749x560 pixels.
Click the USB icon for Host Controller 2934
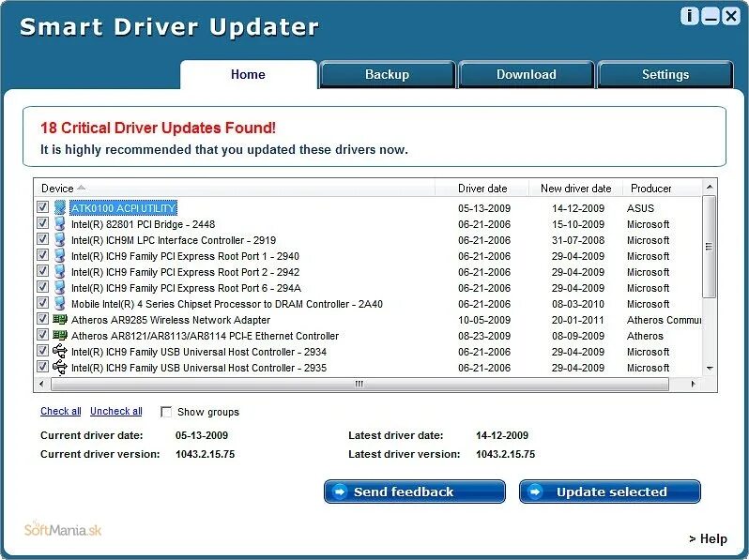pyautogui.click(x=60, y=352)
